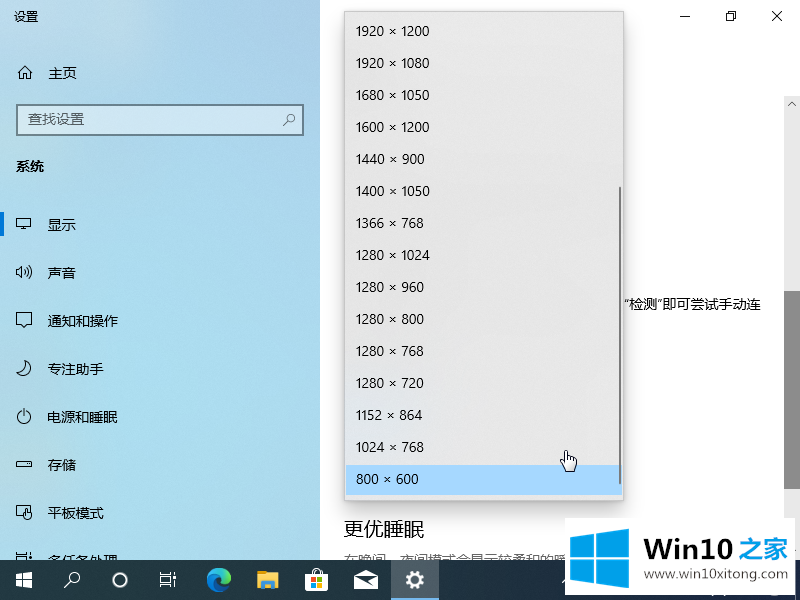Screen dimensions: 800x600
Task: Switch to 存储 settings label
Action: click(62, 465)
